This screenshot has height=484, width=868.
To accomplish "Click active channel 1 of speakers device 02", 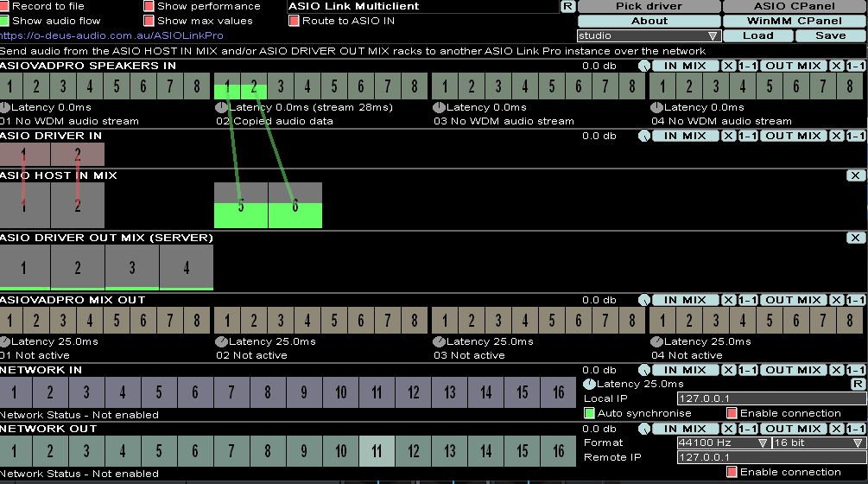I will 227,86.
